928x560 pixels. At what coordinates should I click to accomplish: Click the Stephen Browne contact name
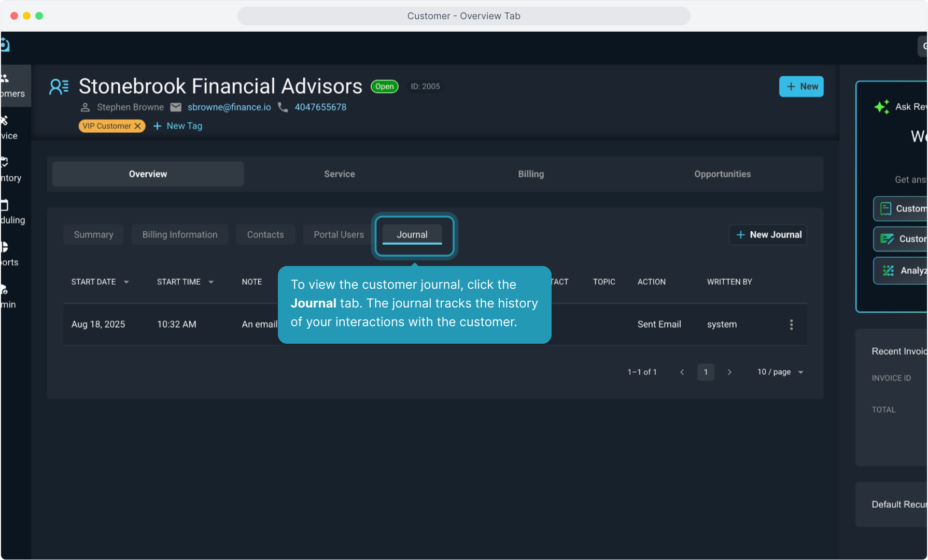coord(131,107)
